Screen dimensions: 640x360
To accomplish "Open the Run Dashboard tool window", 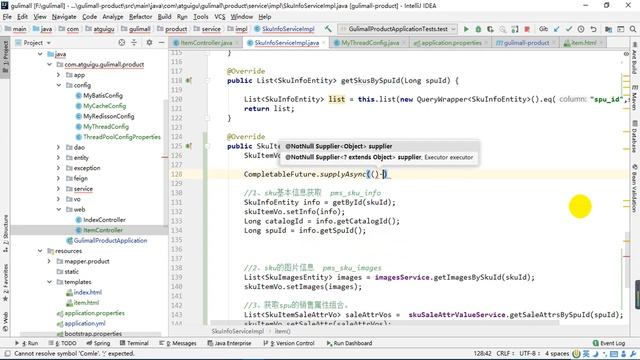I will 349,343.
